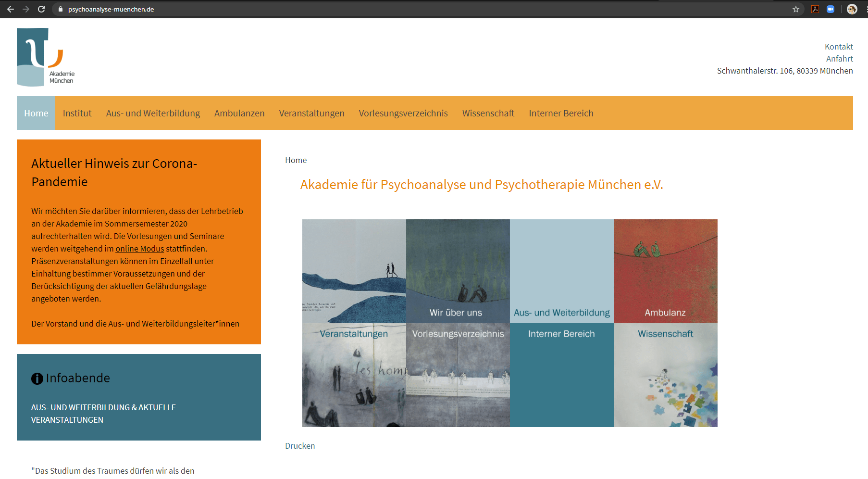Select the red Ambulanz image tile

coord(665,271)
